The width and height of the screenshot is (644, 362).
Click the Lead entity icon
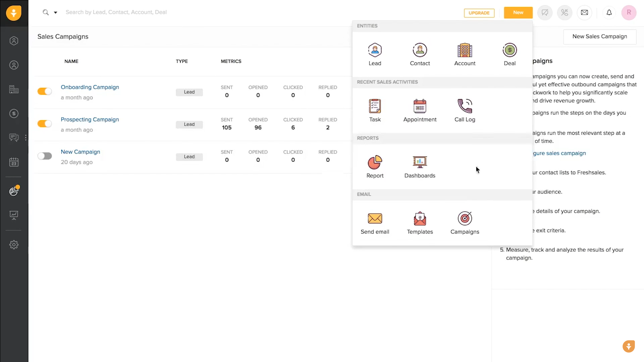(x=375, y=50)
